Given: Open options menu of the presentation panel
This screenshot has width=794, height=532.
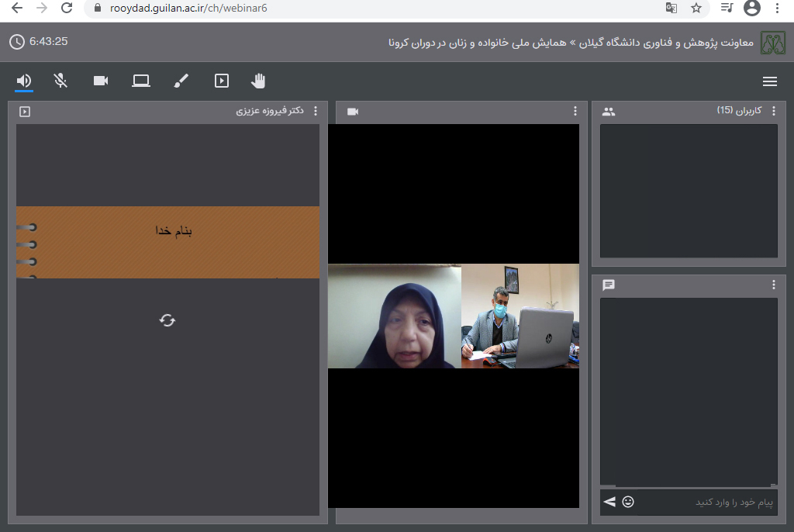Looking at the screenshot, I should pos(315,112).
